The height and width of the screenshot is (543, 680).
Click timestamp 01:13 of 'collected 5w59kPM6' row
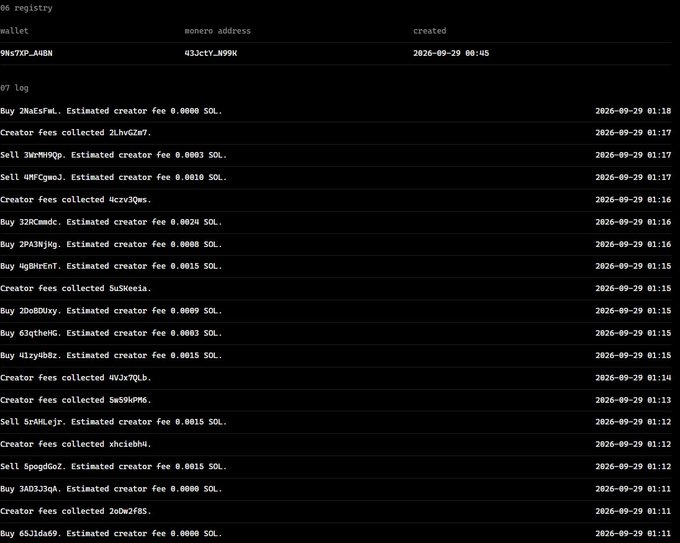pos(633,400)
